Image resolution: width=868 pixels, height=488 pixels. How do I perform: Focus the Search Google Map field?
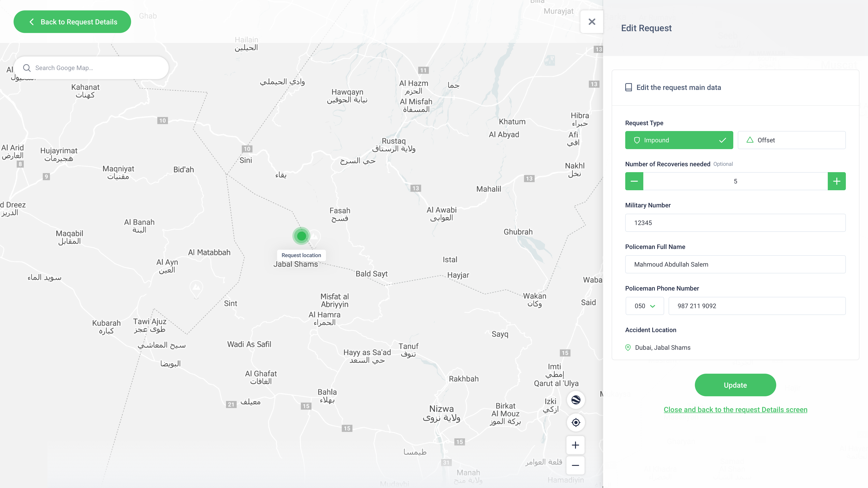click(x=91, y=68)
